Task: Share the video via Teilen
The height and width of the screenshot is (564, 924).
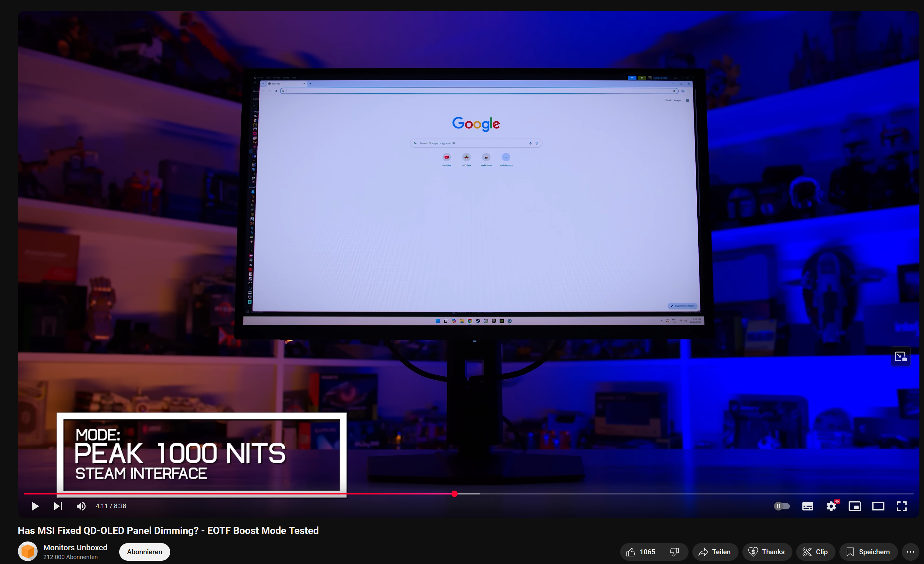Action: point(714,552)
